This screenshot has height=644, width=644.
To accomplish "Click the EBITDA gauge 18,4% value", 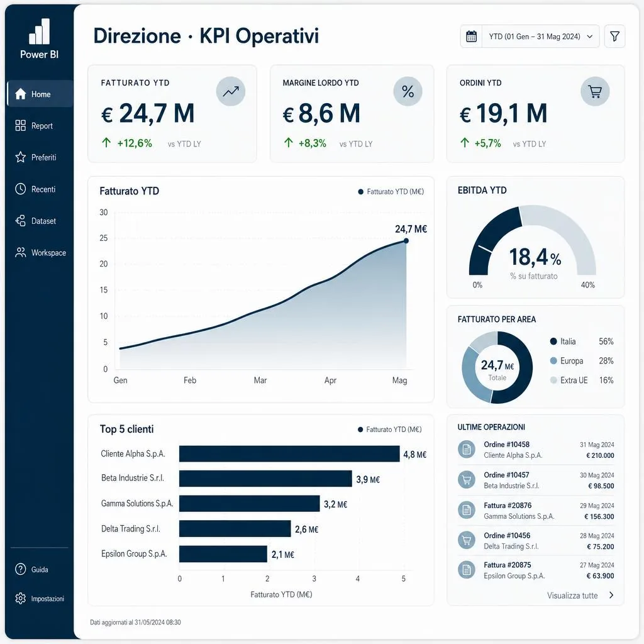I will tap(535, 257).
